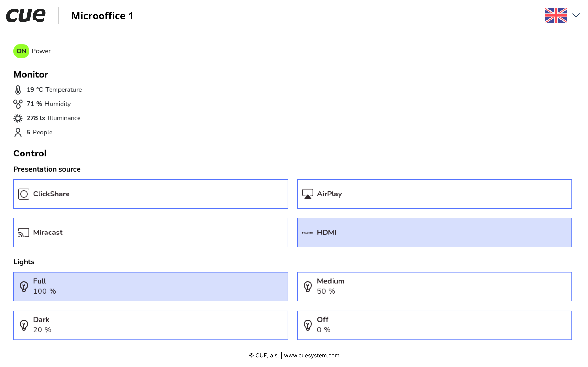Select ClickShare as presentation source
588x367 pixels.
[x=150, y=194]
